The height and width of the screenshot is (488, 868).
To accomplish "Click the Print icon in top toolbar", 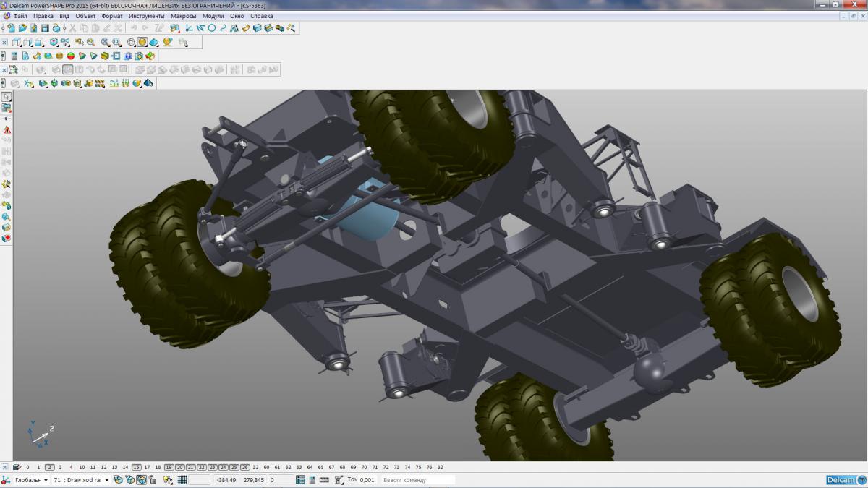I will pos(56,28).
